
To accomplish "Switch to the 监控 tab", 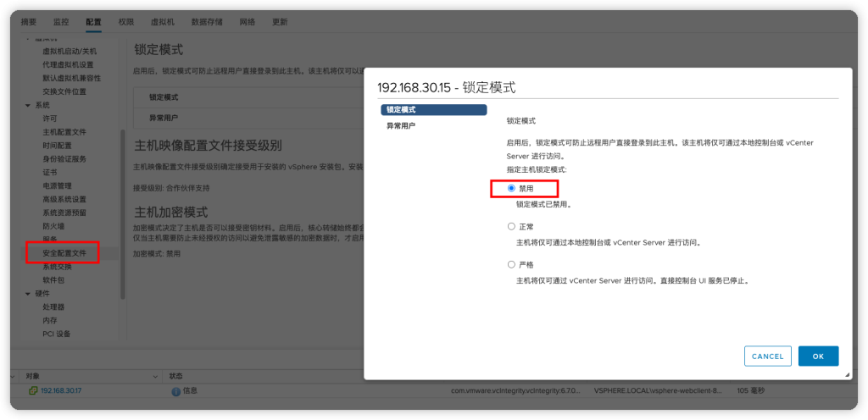I will coord(61,23).
